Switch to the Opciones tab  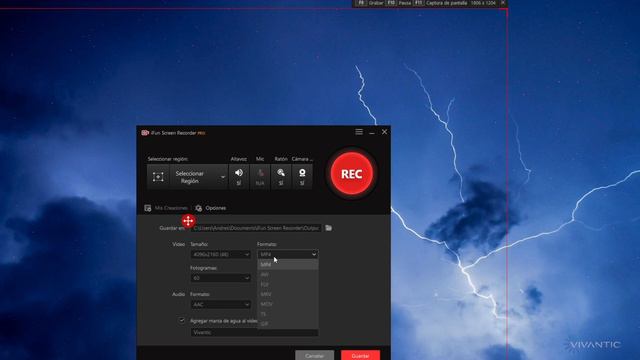pyautogui.click(x=211, y=208)
